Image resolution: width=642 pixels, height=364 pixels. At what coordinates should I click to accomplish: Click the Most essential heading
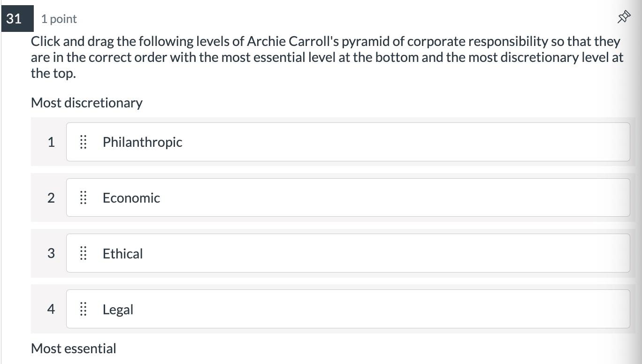pyautogui.click(x=73, y=348)
